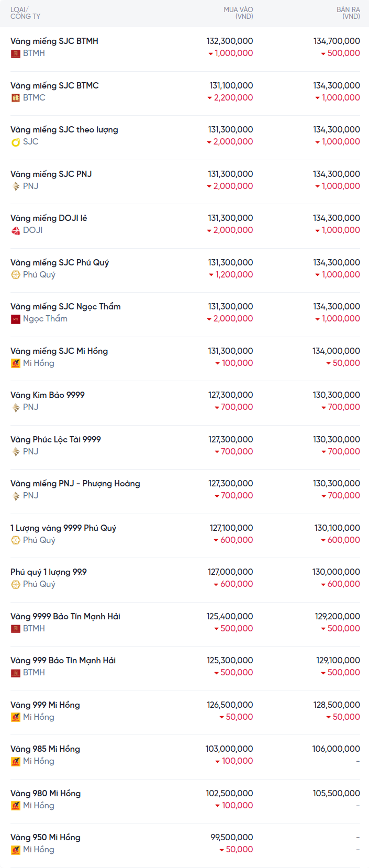Click the Mi Hồng logo under Vàng 950 Mi Hồng
The image size is (369, 868).
(x=16, y=850)
